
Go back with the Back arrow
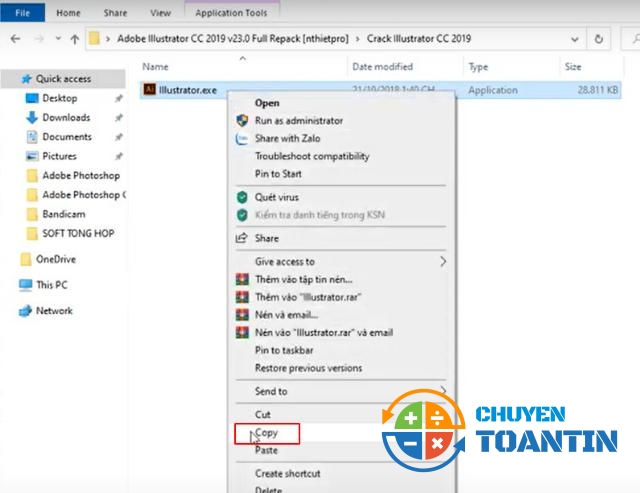16,39
